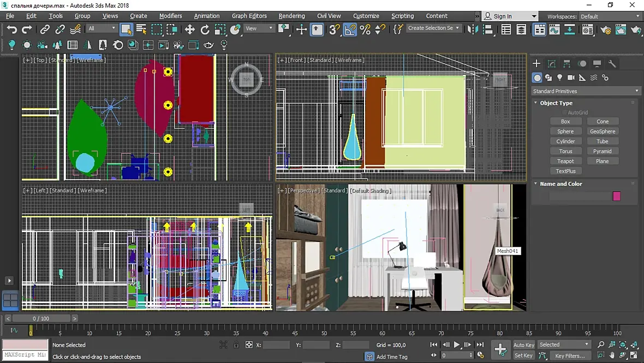Click the Mirror tool icon
Image resolution: width=644 pixels, height=363 pixels.
coord(473,29)
